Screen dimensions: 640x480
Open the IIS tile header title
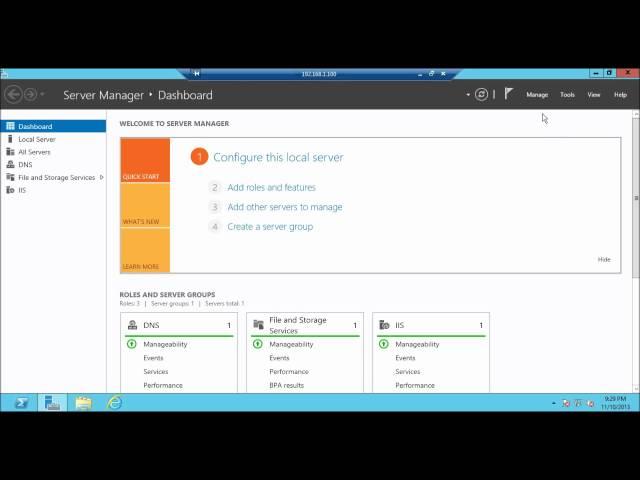[x=400, y=325]
